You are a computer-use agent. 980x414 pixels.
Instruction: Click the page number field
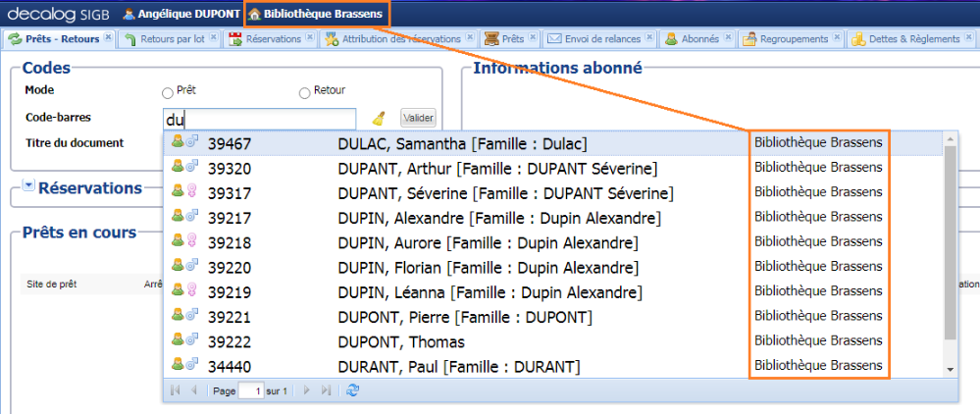tap(251, 390)
